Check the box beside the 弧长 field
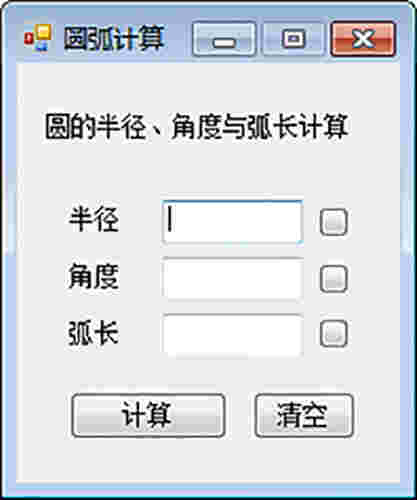The height and width of the screenshot is (500, 417). click(x=333, y=334)
